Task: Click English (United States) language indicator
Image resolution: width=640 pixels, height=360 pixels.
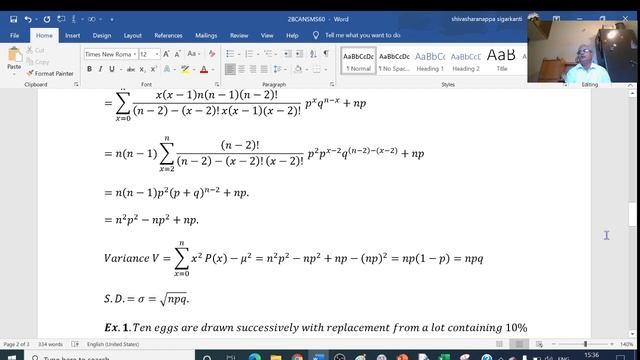Action: point(113,344)
